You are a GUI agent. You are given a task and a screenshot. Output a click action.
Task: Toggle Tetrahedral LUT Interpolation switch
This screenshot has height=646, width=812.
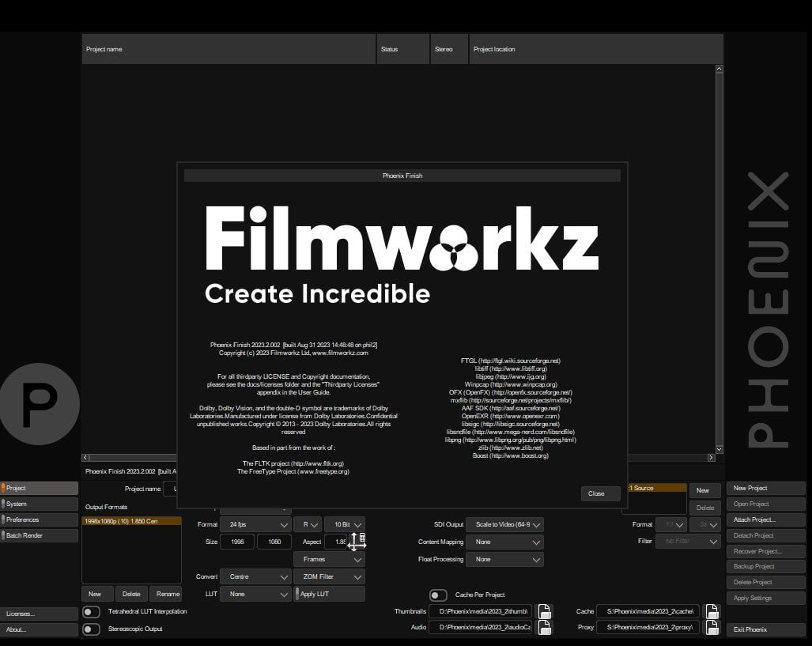91,612
